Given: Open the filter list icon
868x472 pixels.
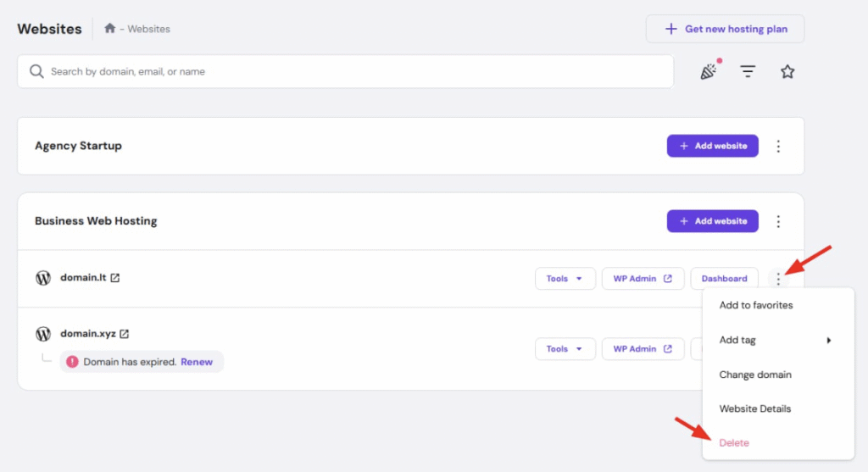Looking at the screenshot, I should tap(748, 72).
